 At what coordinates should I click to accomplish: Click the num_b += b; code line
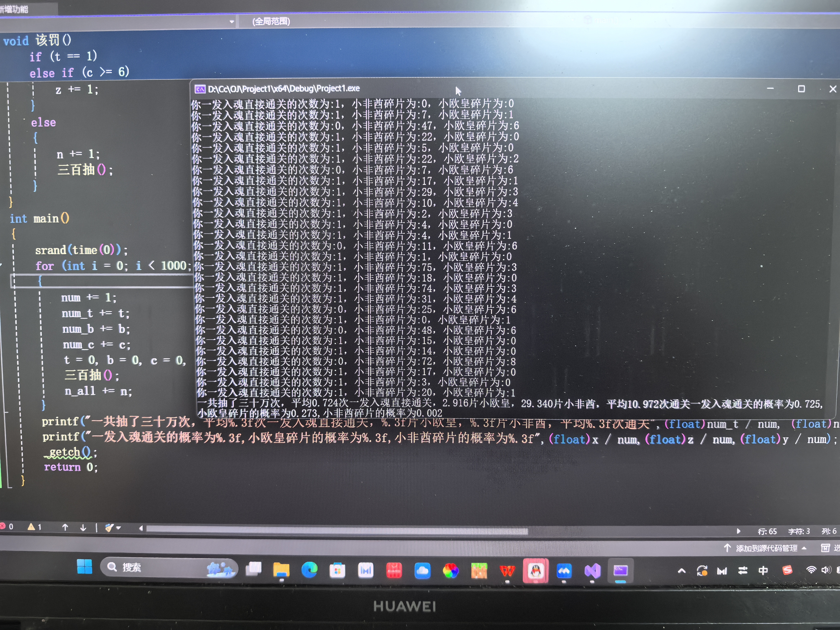96,329
